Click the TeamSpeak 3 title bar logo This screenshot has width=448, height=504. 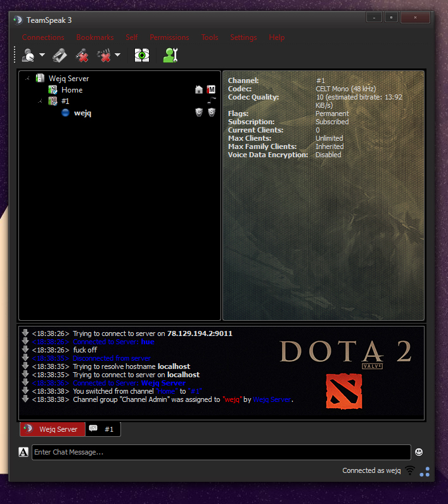pos(18,20)
